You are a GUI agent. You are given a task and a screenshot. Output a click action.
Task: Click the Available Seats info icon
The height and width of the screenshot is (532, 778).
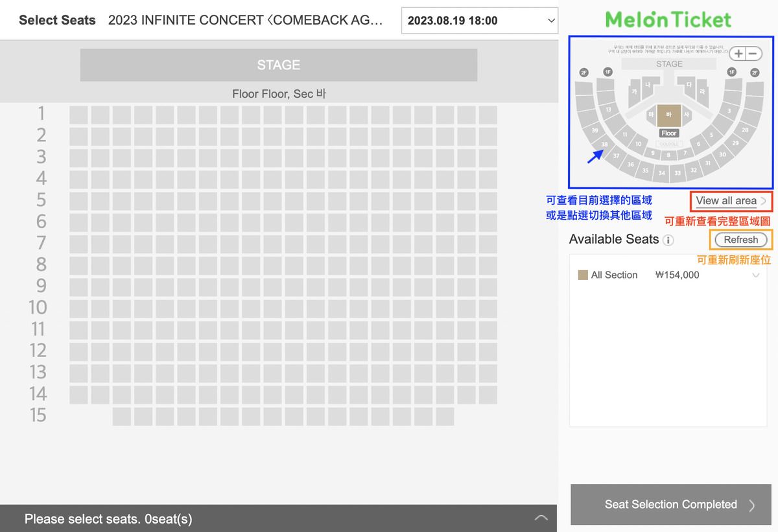tap(668, 240)
